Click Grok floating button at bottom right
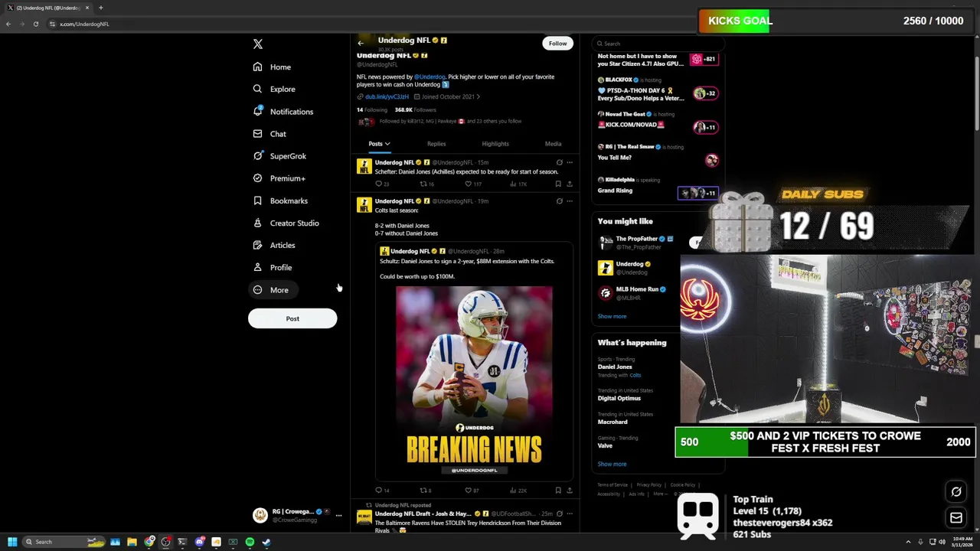 point(956,492)
